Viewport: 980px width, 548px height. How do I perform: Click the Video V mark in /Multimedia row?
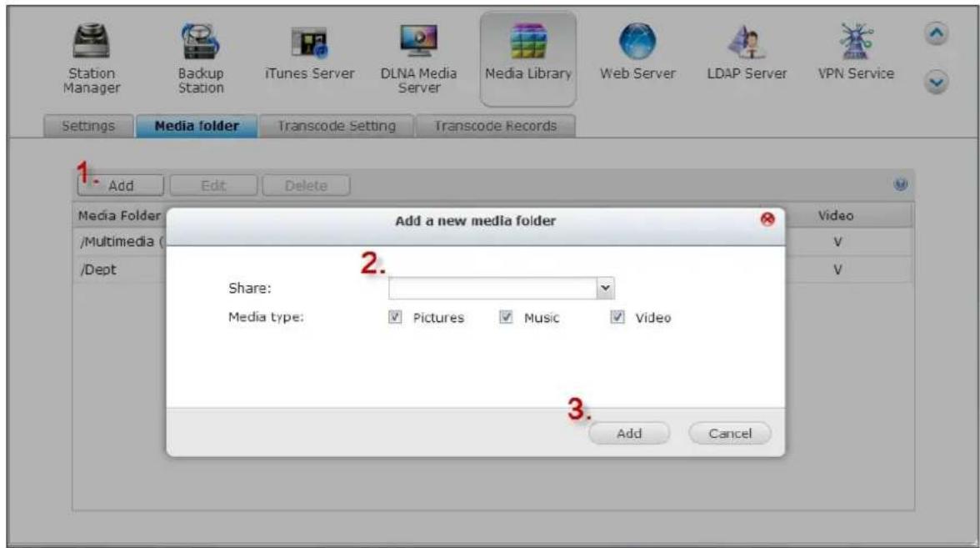point(837,242)
